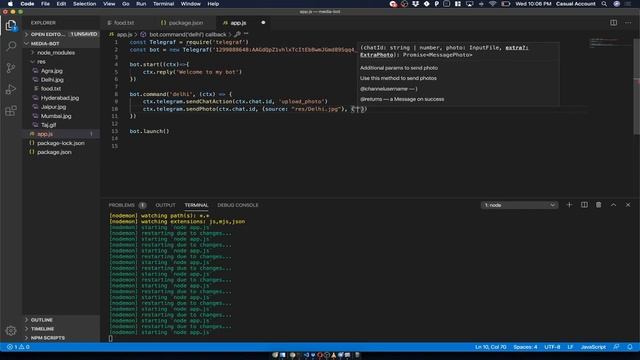Select the terminal shell dropdown 1: node
640x360 pixels.
[x=519, y=205]
